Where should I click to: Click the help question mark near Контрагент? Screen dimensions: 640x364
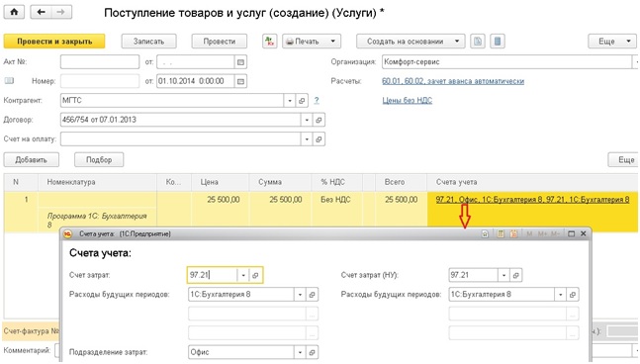317,100
